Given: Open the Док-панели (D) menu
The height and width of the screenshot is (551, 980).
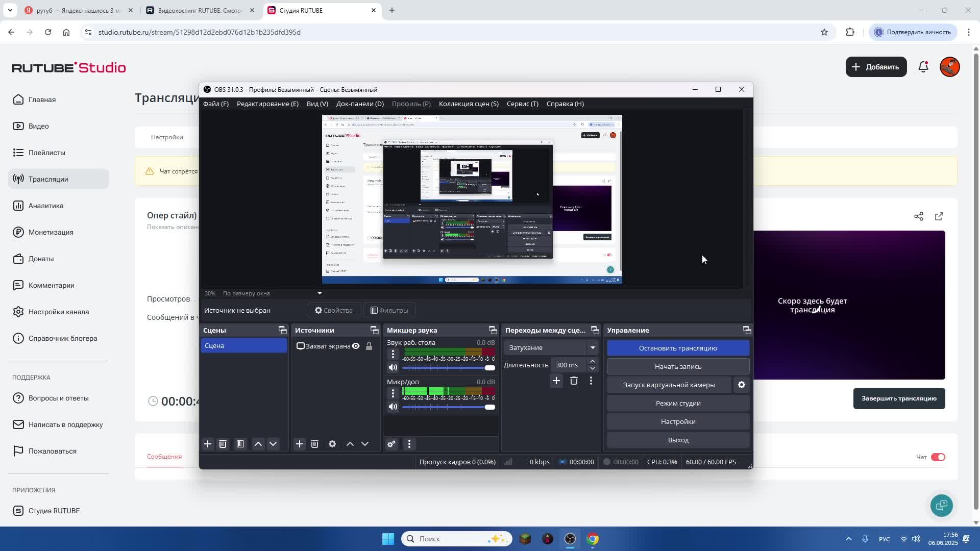Looking at the screenshot, I should pyautogui.click(x=360, y=104).
